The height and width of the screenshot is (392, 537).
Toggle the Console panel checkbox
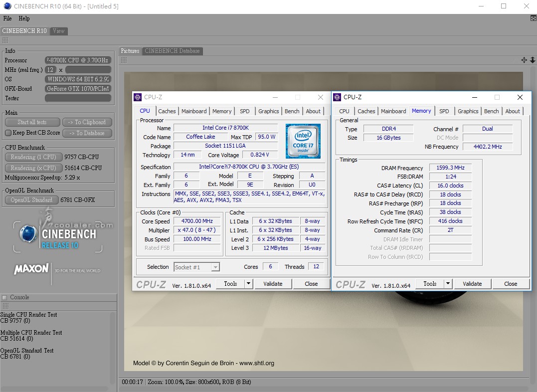click(4, 297)
